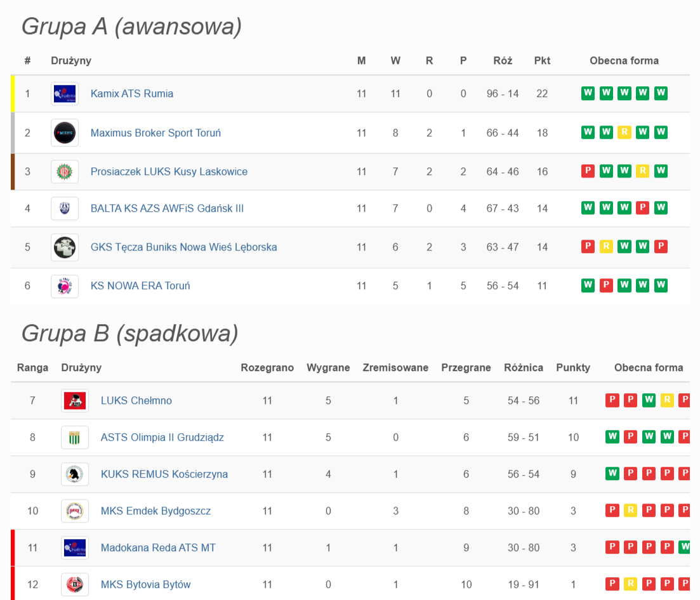The image size is (700, 600).
Task: Click the Prosiaczek LUKS Kusy Laskowice logo
Action: coord(65,172)
